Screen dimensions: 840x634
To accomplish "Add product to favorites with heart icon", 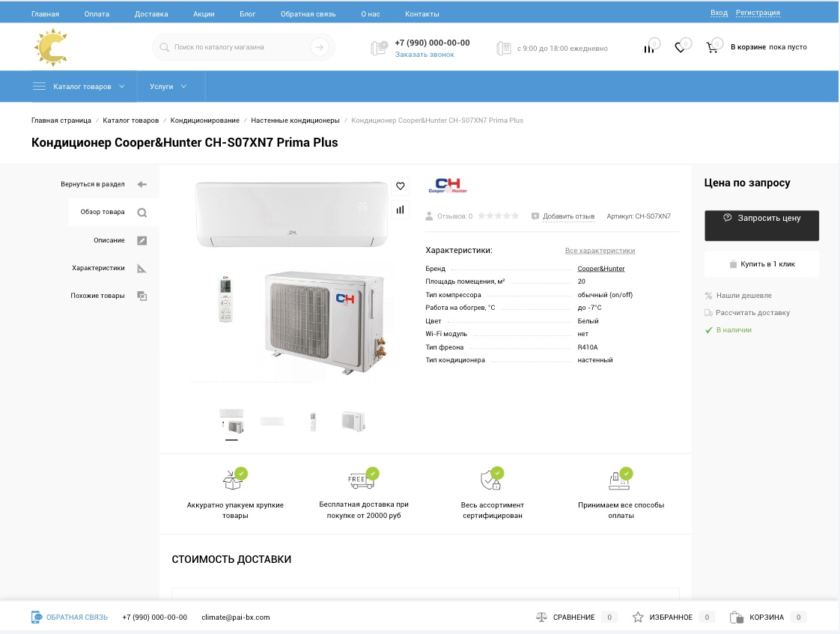I will click(401, 186).
